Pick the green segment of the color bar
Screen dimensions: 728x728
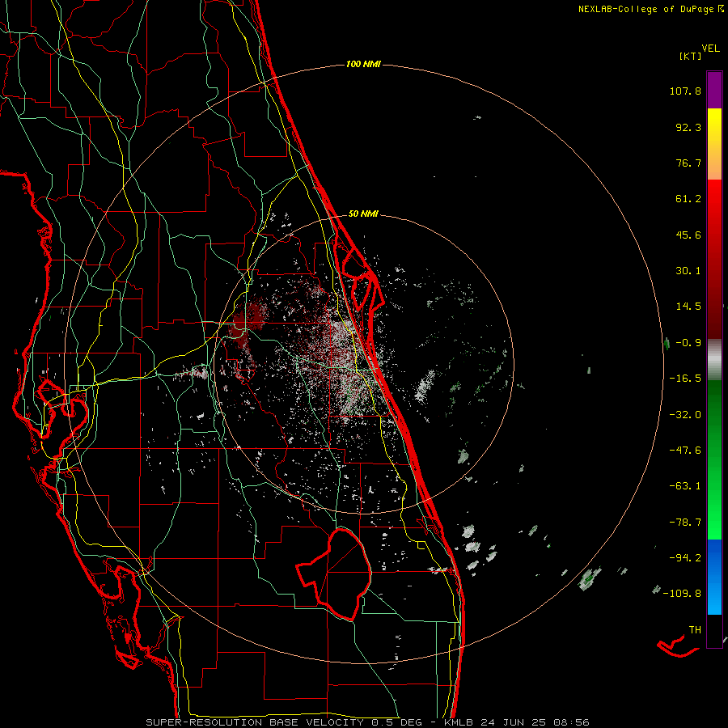pos(714,459)
